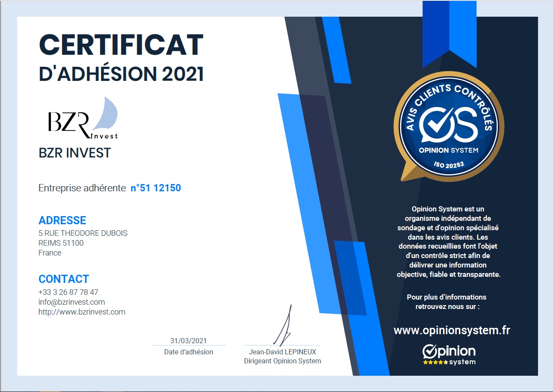Click the BZR INVEST company name
Image resolution: width=553 pixels, height=392 pixels.
[75, 153]
